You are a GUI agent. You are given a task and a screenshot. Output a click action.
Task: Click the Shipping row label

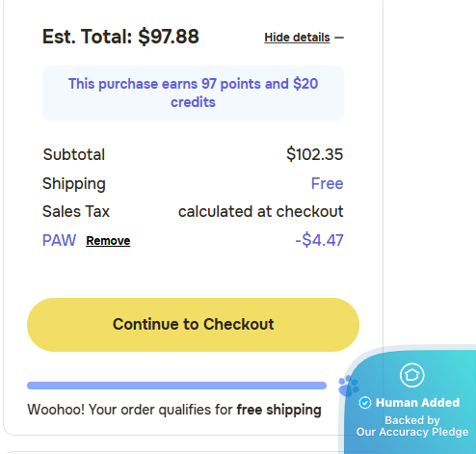pyautogui.click(x=74, y=184)
